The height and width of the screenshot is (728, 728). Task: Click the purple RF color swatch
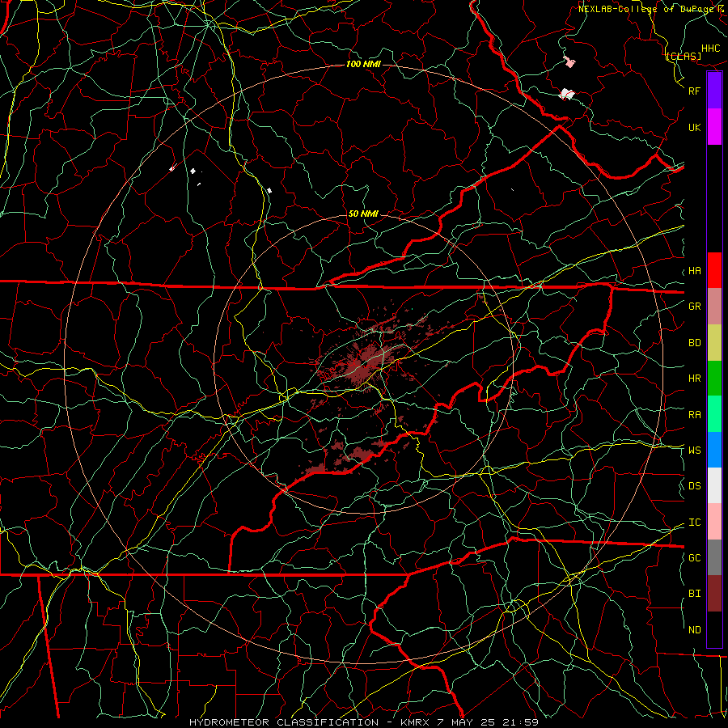pos(714,91)
